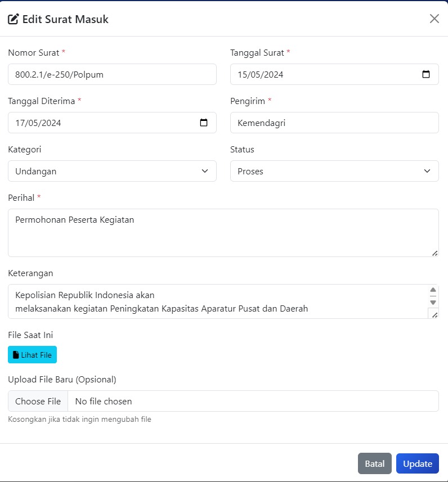Click the Status dropdown chevron arrow
448x482 pixels.
(427, 171)
